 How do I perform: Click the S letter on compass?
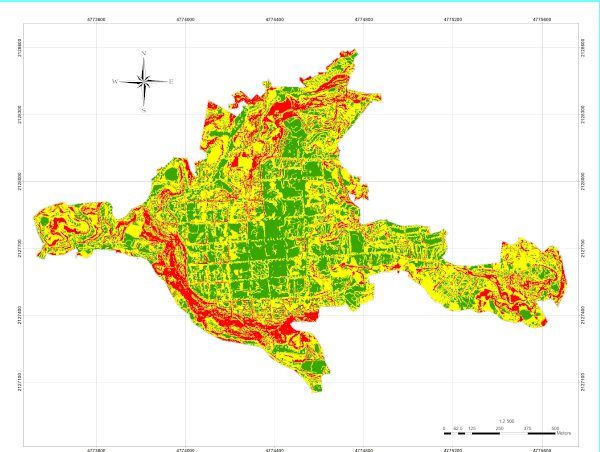click(144, 110)
